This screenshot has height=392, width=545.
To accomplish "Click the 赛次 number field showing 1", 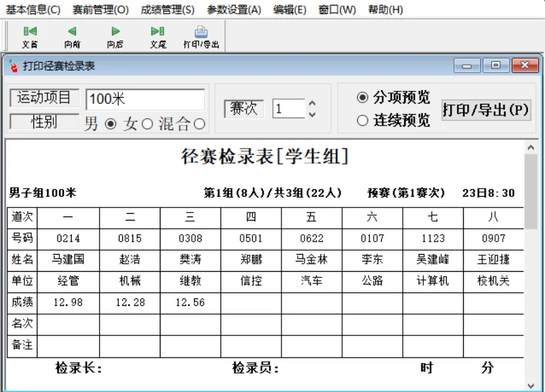I will (x=288, y=109).
